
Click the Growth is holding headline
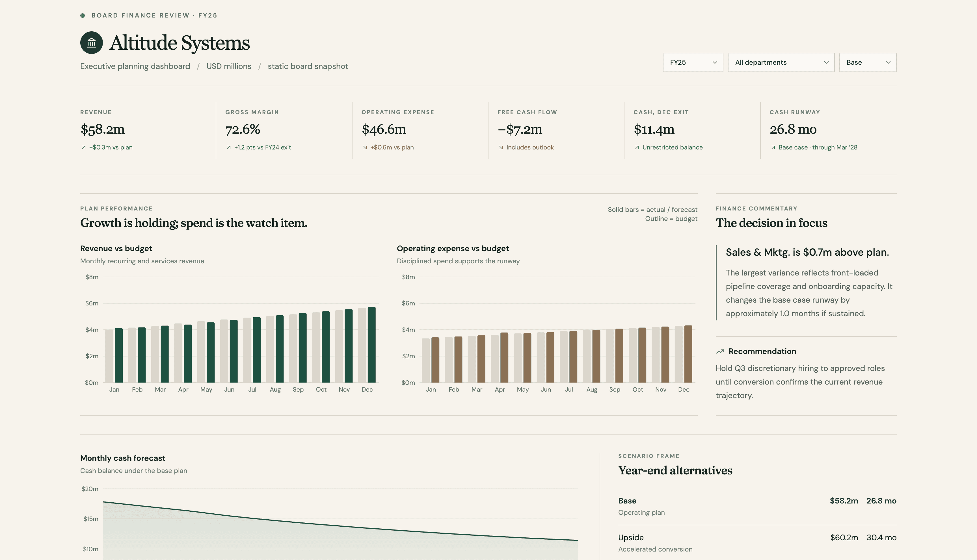point(194,223)
